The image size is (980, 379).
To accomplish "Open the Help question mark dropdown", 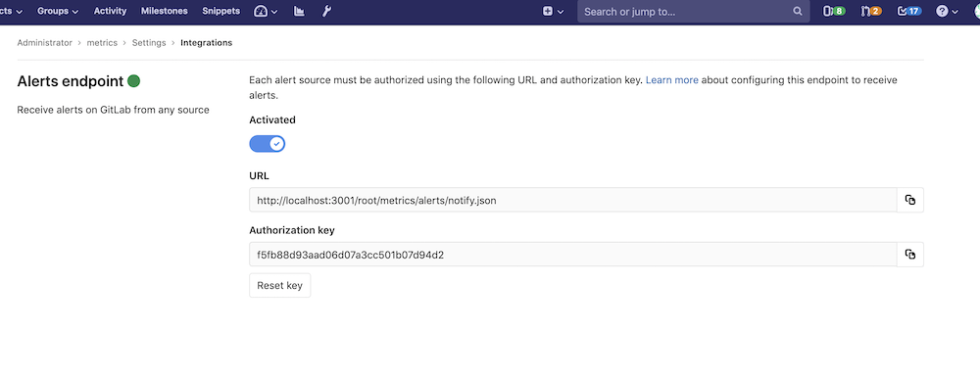I will (947, 11).
